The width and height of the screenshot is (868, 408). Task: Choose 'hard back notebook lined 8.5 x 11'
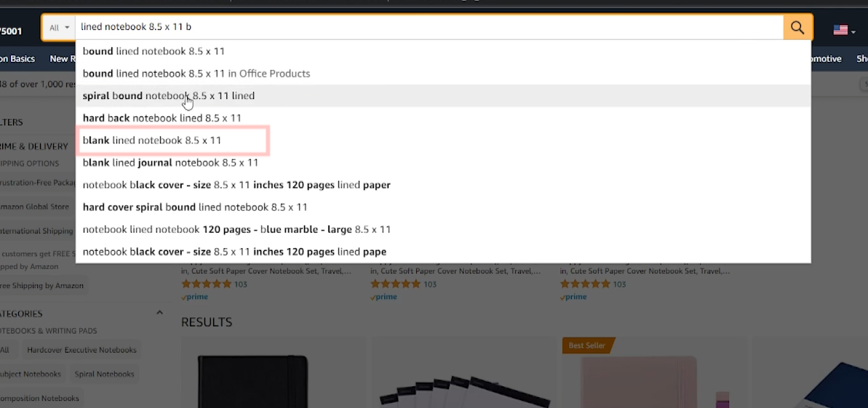pos(443,118)
